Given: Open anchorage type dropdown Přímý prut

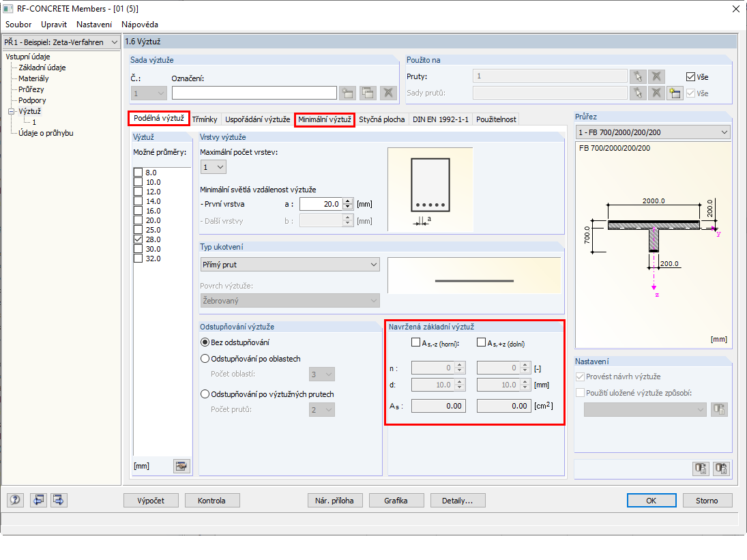Looking at the screenshot, I should coord(290,264).
